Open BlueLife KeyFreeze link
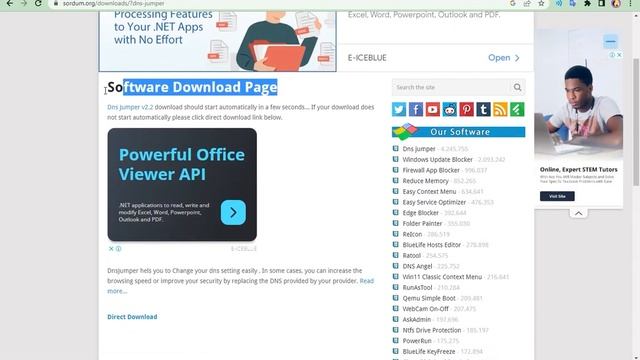 (x=429, y=351)
